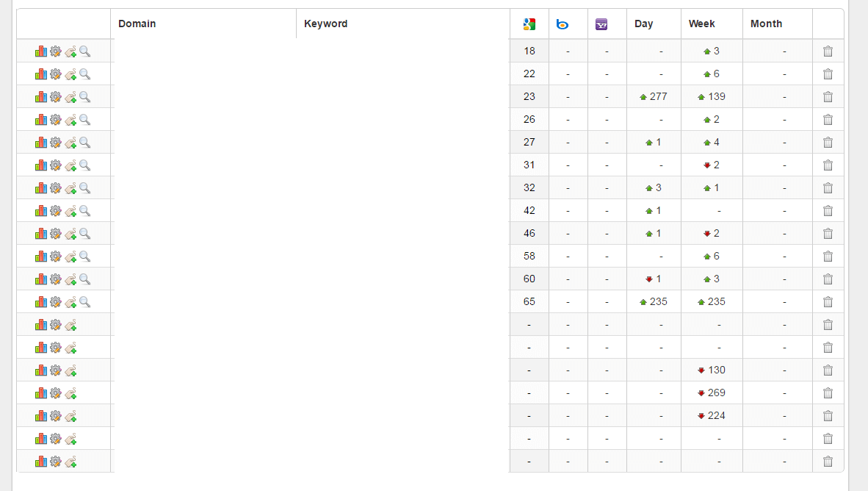
Task: Sort the table by the Domain column
Action: click(x=137, y=24)
